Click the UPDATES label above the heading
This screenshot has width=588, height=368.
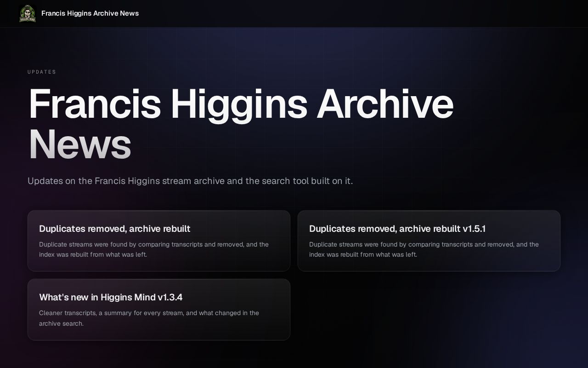point(42,72)
